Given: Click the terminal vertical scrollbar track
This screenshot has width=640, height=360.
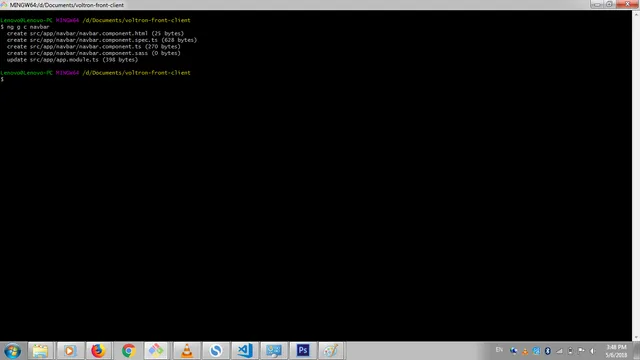Looking at the screenshot, I should pyautogui.click(x=636, y=176).
